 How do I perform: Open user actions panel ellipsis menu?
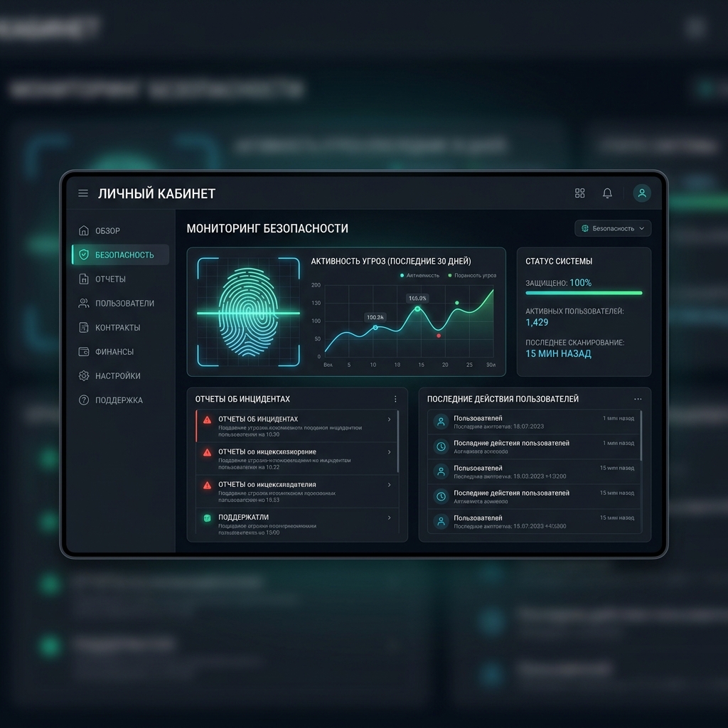pos(638,399)
